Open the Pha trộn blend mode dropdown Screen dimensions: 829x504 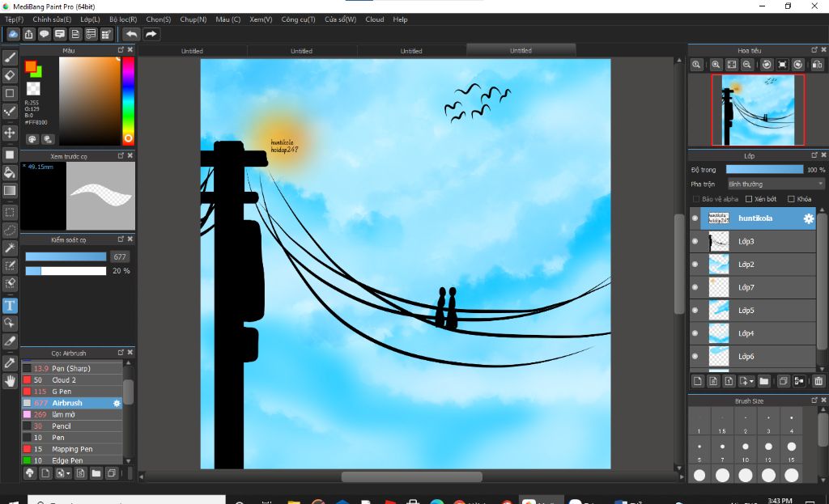pos(776,184)
